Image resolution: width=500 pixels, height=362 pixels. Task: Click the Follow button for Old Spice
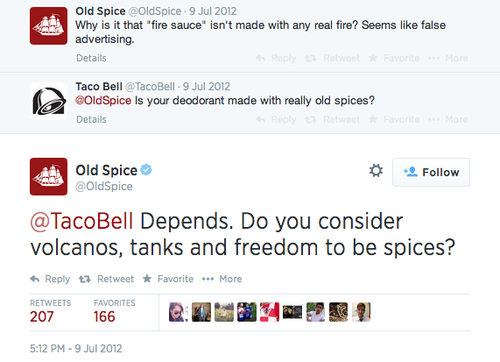(x=431, y=172)
